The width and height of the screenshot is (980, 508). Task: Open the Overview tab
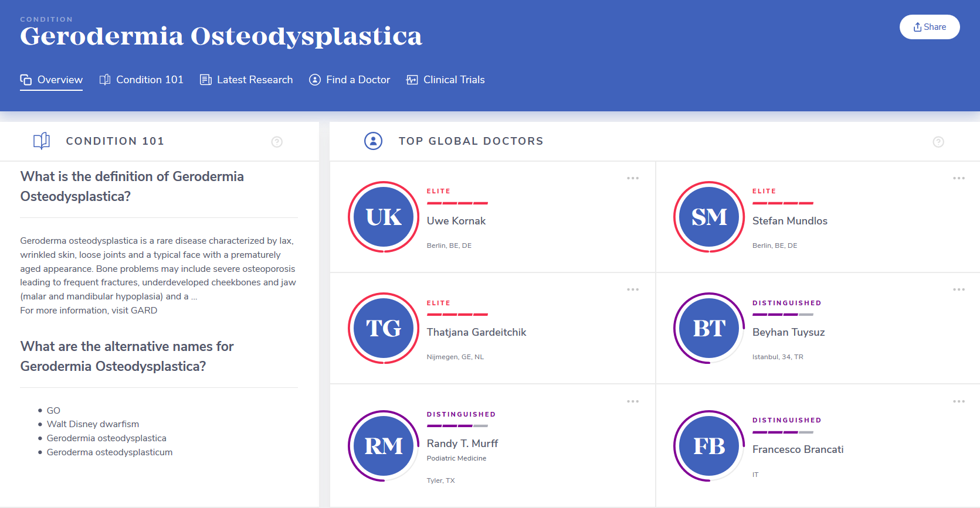coord(52,80)
